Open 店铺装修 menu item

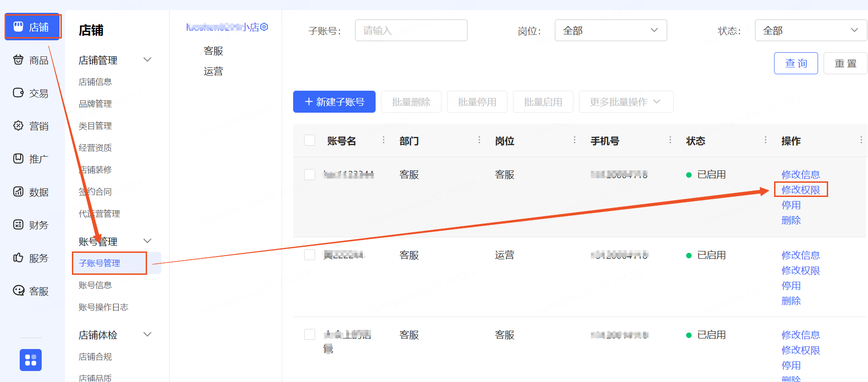pyautogui.click(x=95, y=170)
